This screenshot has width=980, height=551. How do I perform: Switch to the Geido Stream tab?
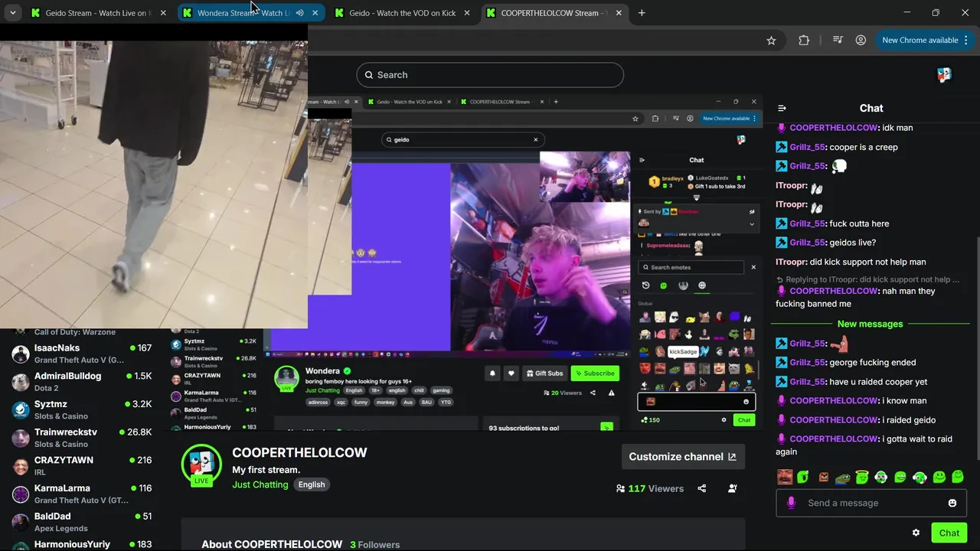[x=98, y=13]
